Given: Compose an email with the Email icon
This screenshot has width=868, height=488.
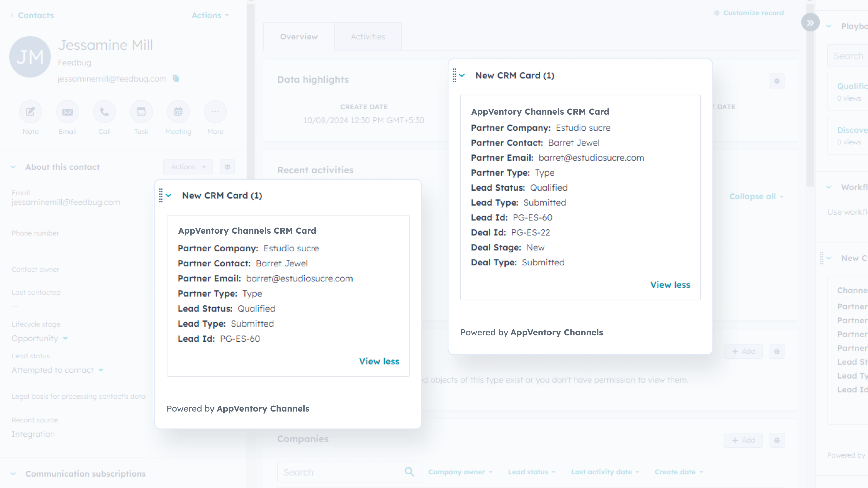Looking at the screenshot, I should click(67, 111).
